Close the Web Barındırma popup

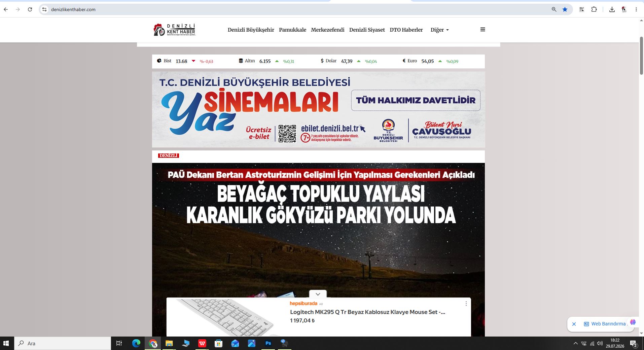coord(574,324)
